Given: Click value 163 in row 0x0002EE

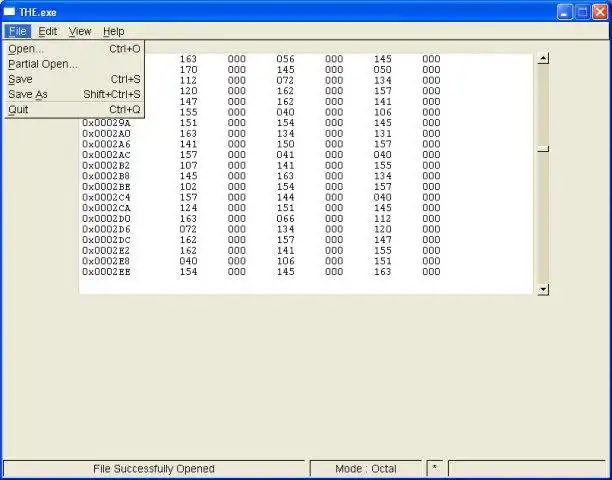Looking at the screenshot, I should click(x=382, y=272).
